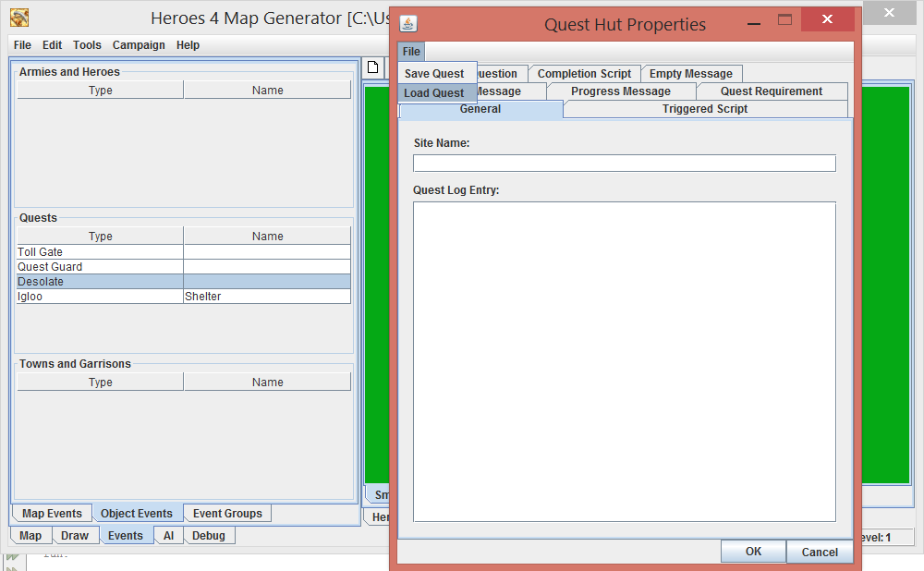This screenshot has width=924, height=571.
Task: Open the File menu in the main window
Action: tap(22, 44)
